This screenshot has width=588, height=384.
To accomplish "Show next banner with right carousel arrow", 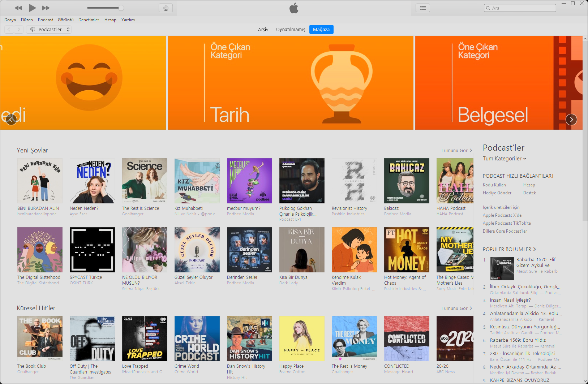I will (571, 119).
